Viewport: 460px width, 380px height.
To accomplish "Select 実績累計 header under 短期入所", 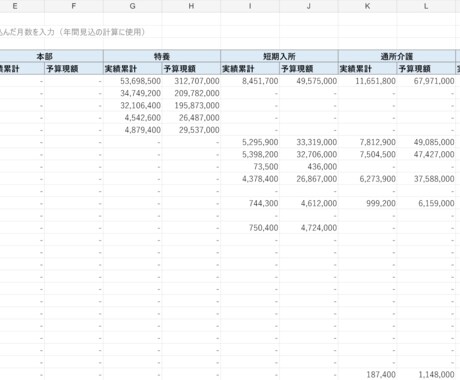I will (250, 69).
